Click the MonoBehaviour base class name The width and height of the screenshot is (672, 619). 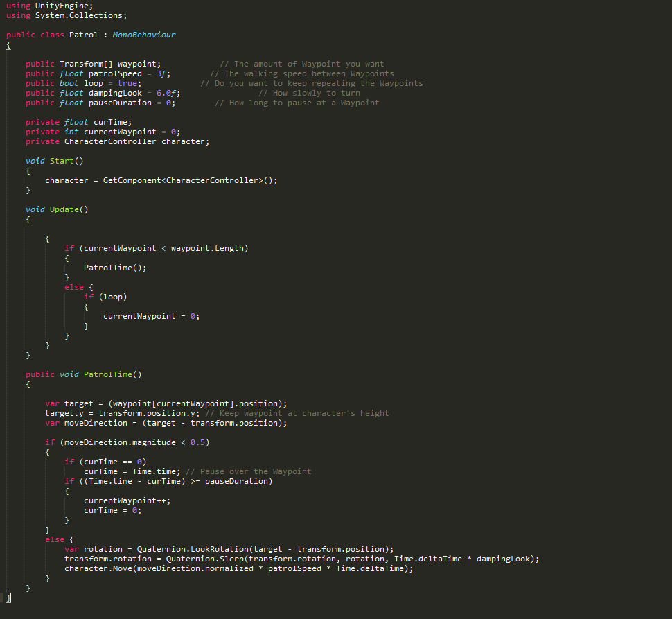(x=144, y=35)
